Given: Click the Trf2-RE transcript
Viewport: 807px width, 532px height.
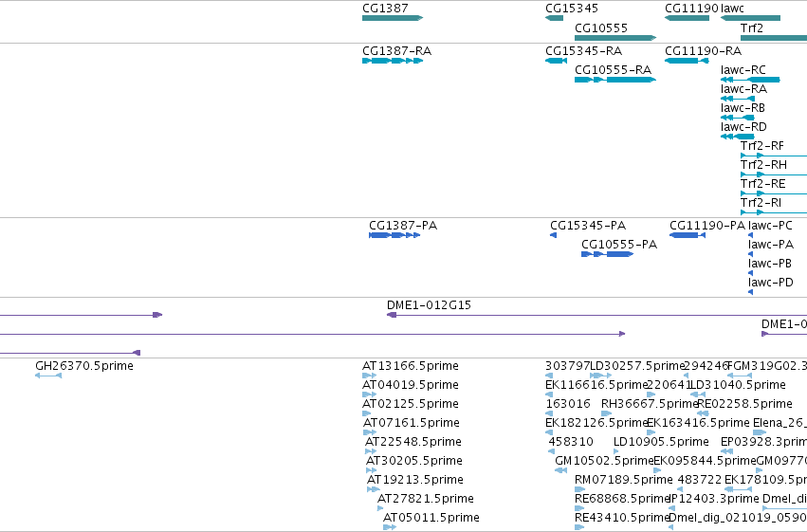Looking at the screenshot, I should click(774, 193).
